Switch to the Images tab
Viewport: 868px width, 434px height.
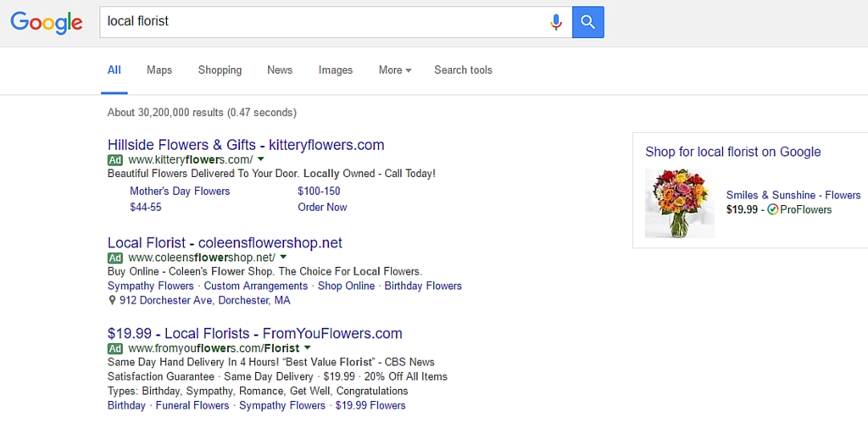click(336, 70)
